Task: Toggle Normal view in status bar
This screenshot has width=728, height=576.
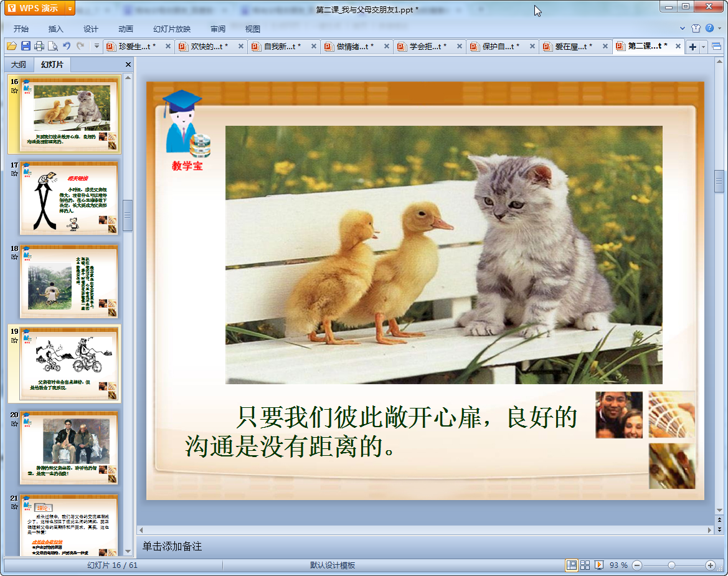Action: (572, 565)
